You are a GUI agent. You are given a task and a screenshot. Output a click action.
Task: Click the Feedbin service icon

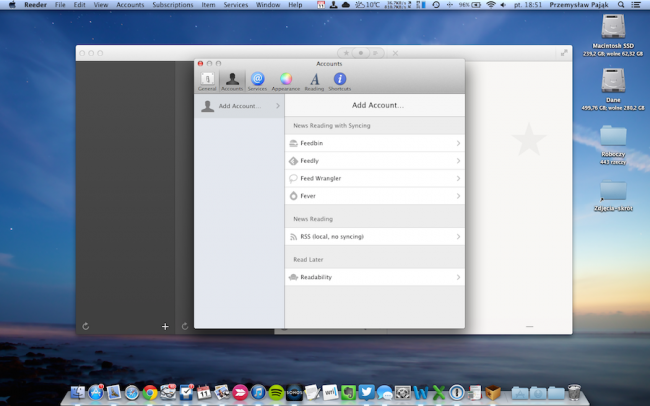(293, 143)
